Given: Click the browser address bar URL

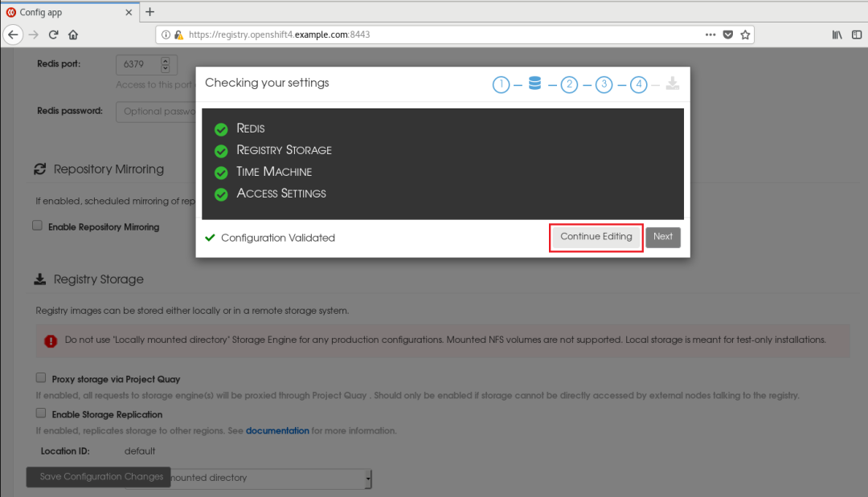Looking at the screenshot, I should click(279, 35).
